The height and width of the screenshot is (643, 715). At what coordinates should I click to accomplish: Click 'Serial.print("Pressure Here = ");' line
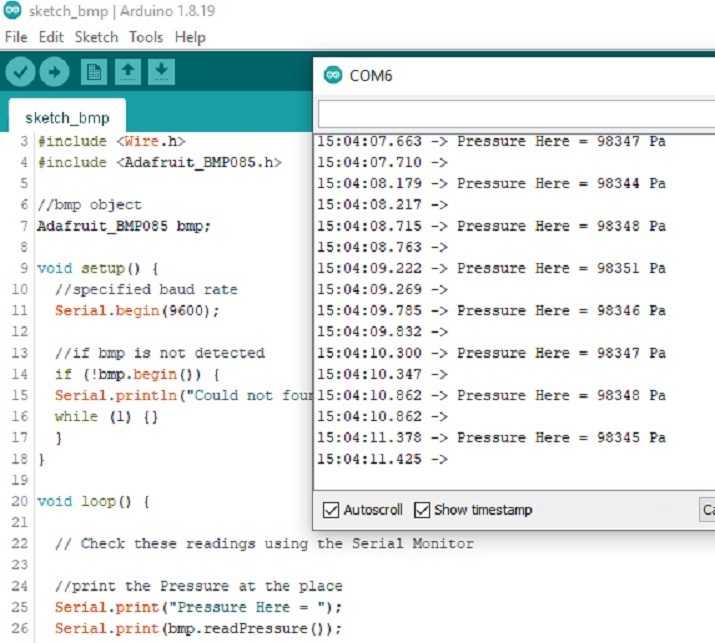pos(198,607)
